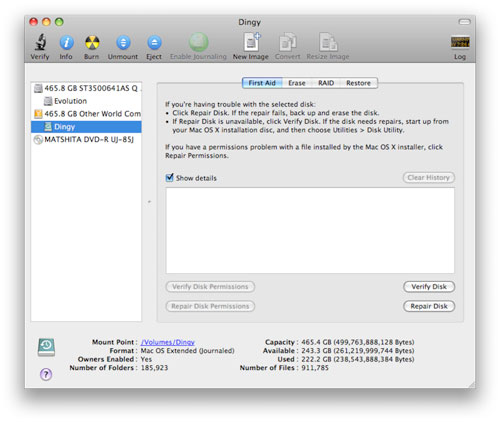Screen dimensions: 500x422
Task: Click the Available value 243.3 GB
Action: [358, 351]
